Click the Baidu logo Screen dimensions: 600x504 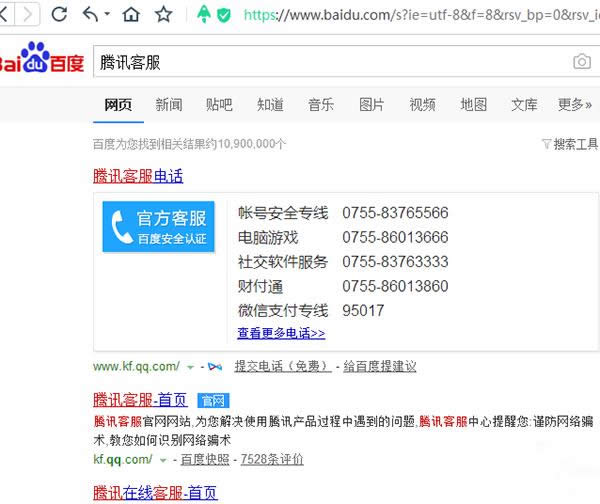41,60
